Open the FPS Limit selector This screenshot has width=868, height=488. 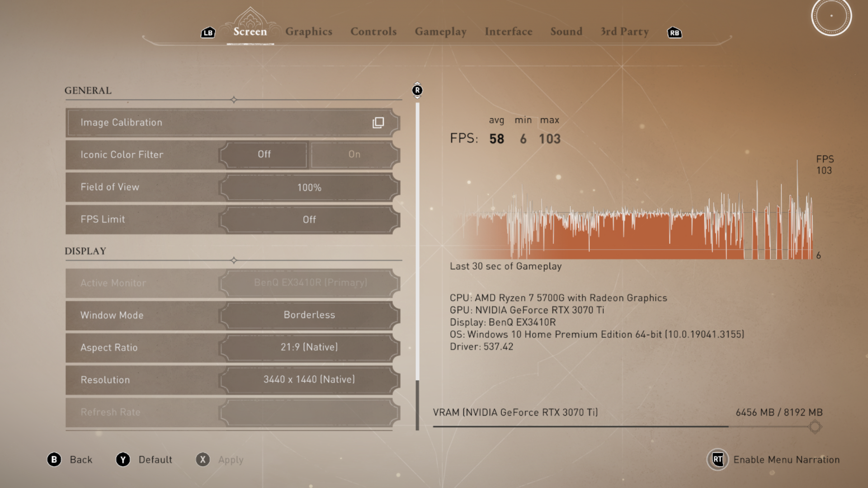coord(309,220)
